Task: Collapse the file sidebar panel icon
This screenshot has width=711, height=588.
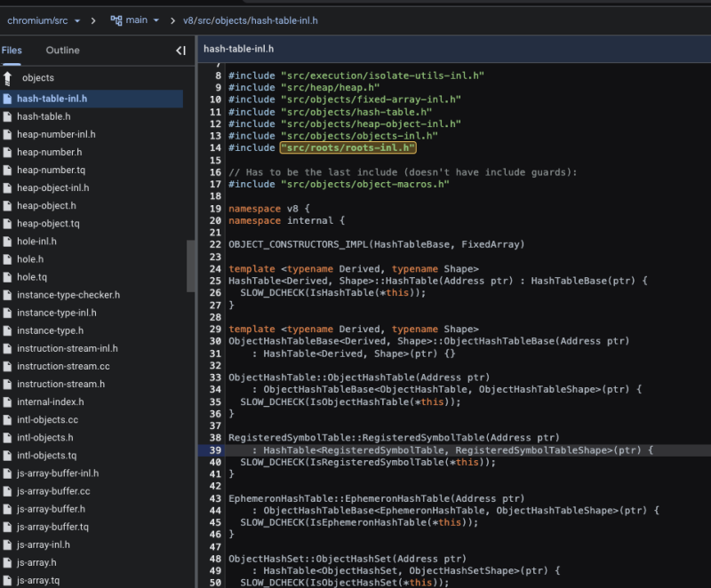Action: pos(181,51)
